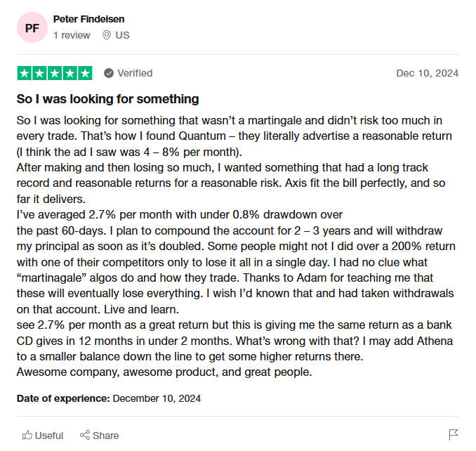The image size is (476, 451).
Task: Flag this review with the flag icon
Action: pyautogui.click(x=454, y=435)
